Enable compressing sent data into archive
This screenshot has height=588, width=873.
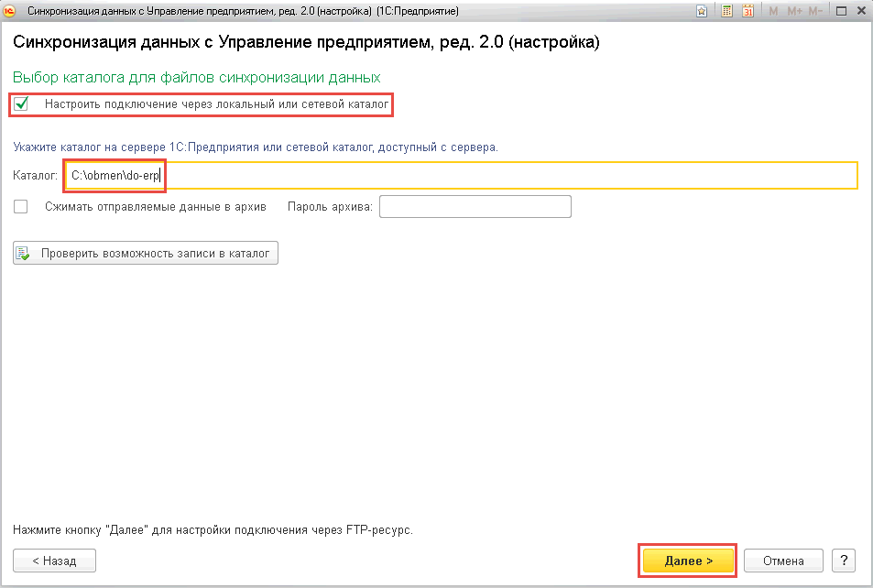pos(20,207)
